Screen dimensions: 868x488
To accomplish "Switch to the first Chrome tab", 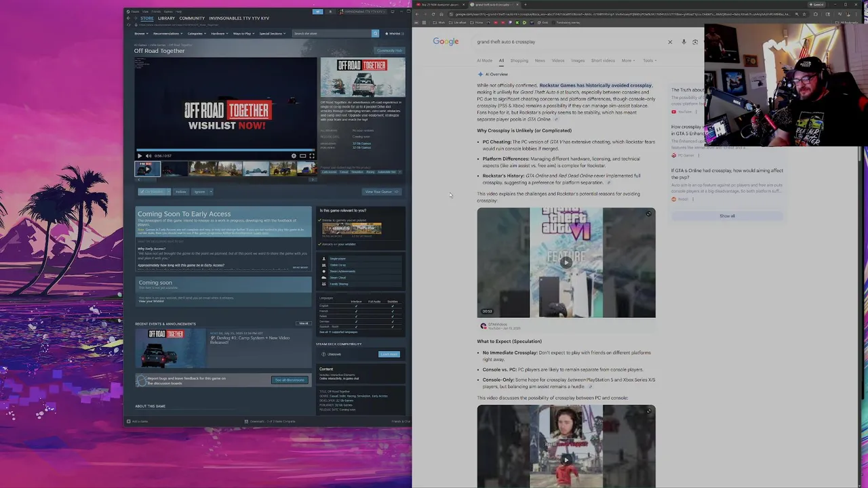I will pyautogui.click(x=439, y=5).
